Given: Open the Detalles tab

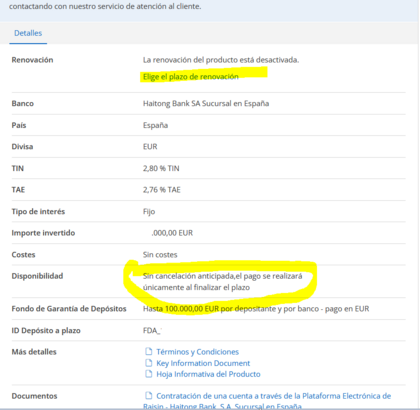Looking at the screenshot, I should [28, 33].
